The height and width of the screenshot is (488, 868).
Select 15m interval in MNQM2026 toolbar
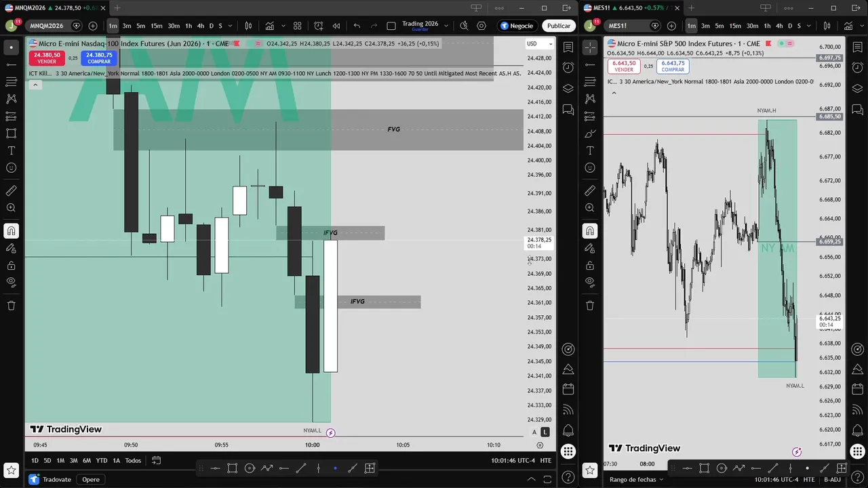tap(157, 26)
